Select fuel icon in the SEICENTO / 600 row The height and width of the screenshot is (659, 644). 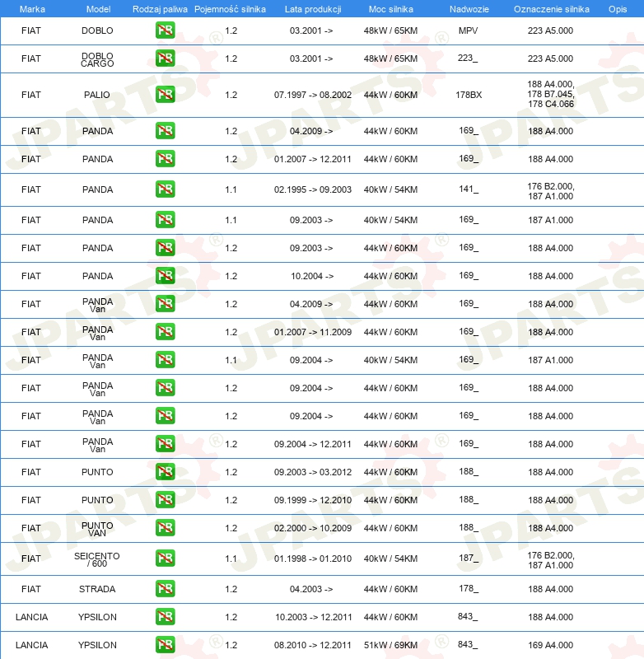pos(165,559)
